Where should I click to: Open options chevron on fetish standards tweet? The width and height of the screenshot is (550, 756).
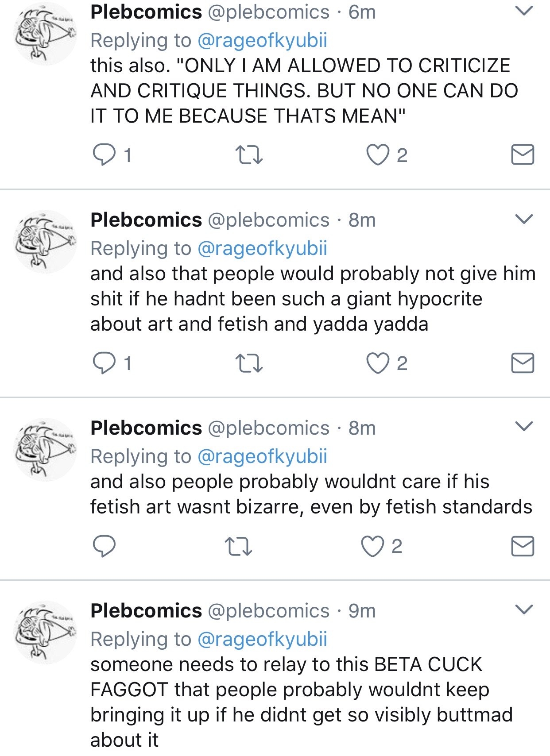click(x=524, y=426)
